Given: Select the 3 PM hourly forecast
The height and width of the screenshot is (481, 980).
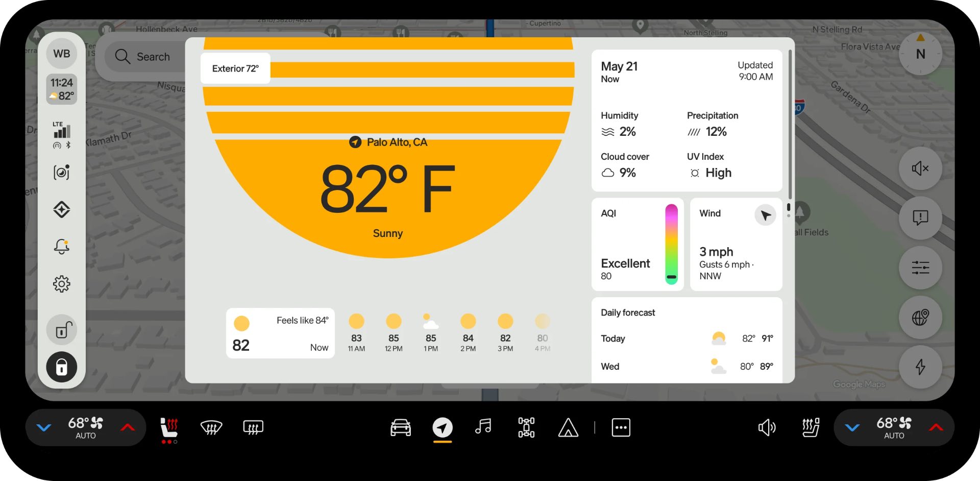Looking at the screenshot, I should (x=505, y=333).
